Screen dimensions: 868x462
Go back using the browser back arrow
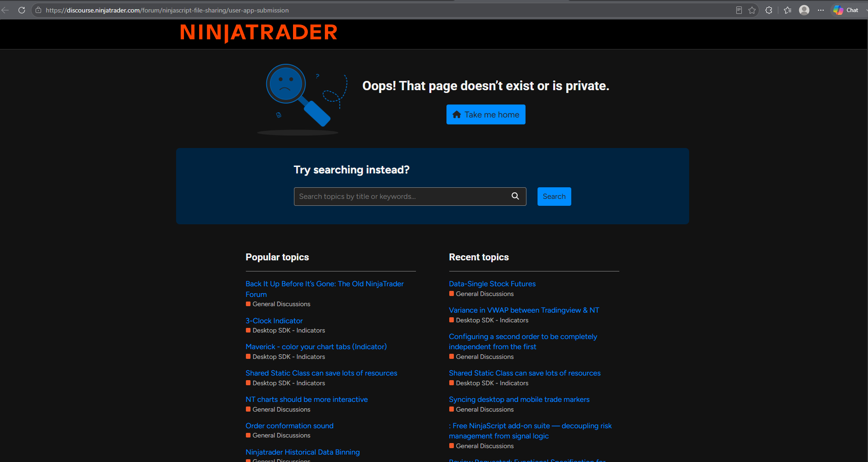point(6,10)
